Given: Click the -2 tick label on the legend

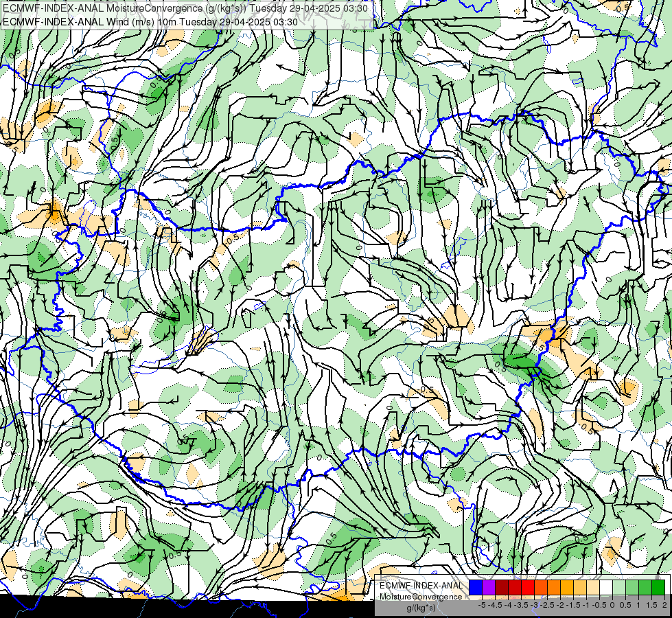Looking at the screenshot, I should click(x=560, y=605).
